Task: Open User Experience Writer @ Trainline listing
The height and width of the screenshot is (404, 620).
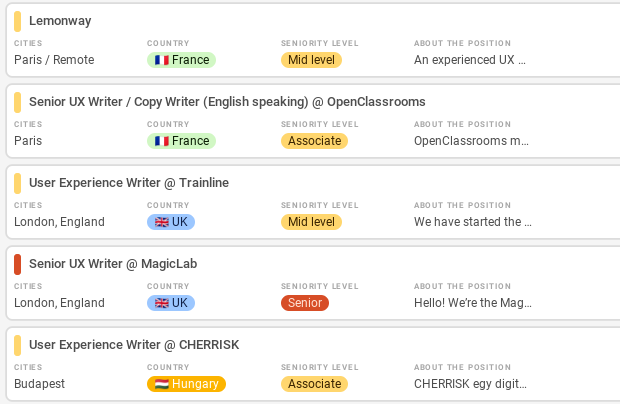Action: click(x=129, y=183)
